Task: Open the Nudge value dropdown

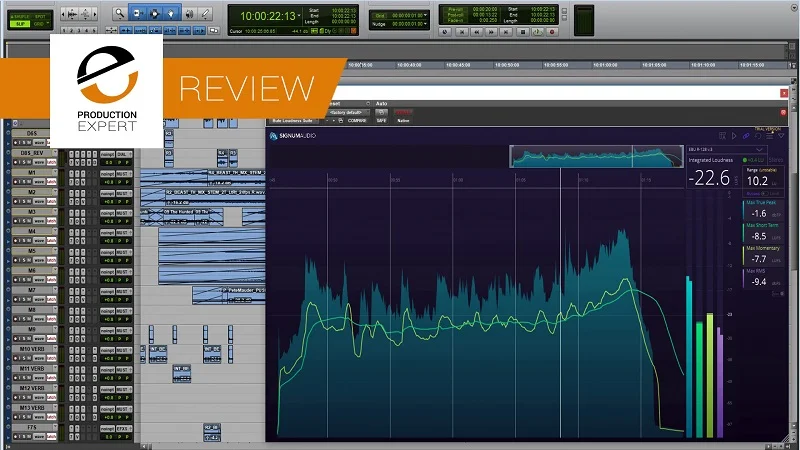Action: [425, 24]
